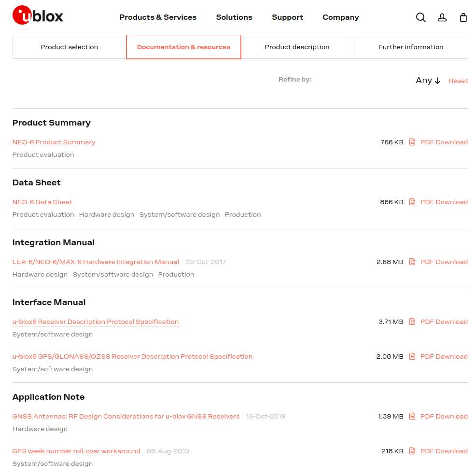Click the 16-Oct-2019 date text
This screenshot has height=476, width=475.
click(265, 416)
